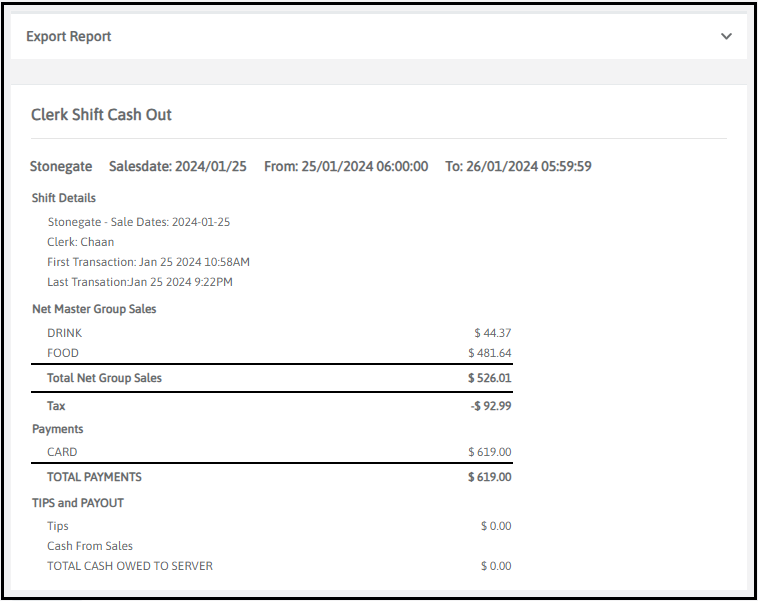Click the Clerk Shift Cash Out title
This screenshot has height=601, width=758.
[x=101, y=115]
